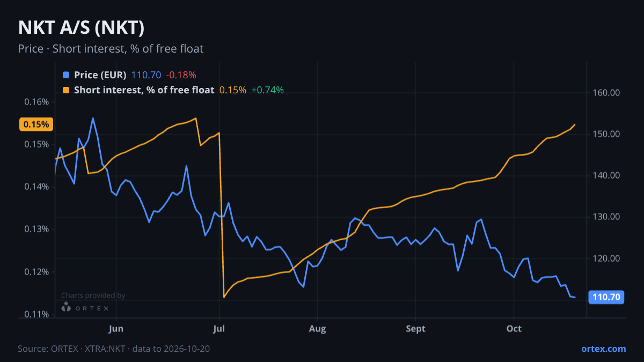Click the Sept x-axis label
This screenshot has width=644, height=362.
415,328
